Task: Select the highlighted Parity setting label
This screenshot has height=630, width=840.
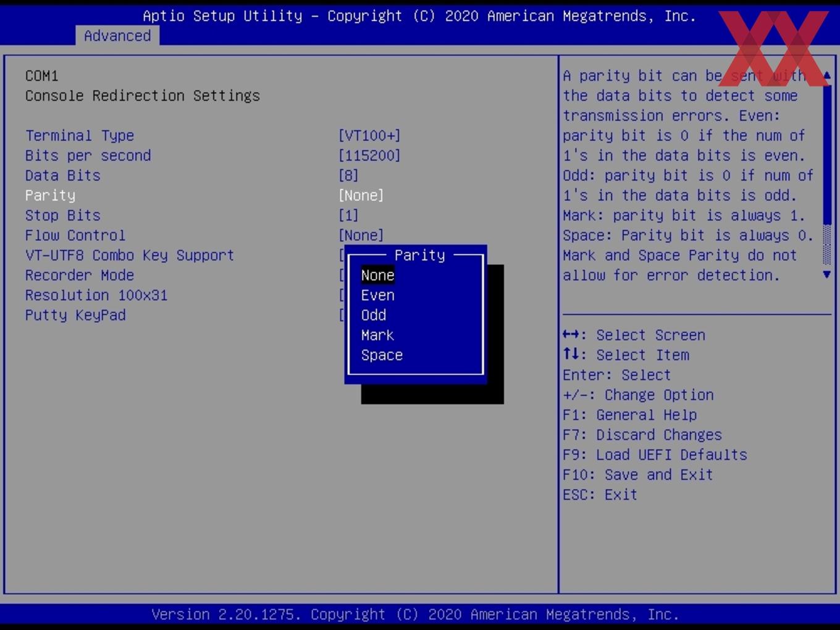Action: [x=50, y=195]
